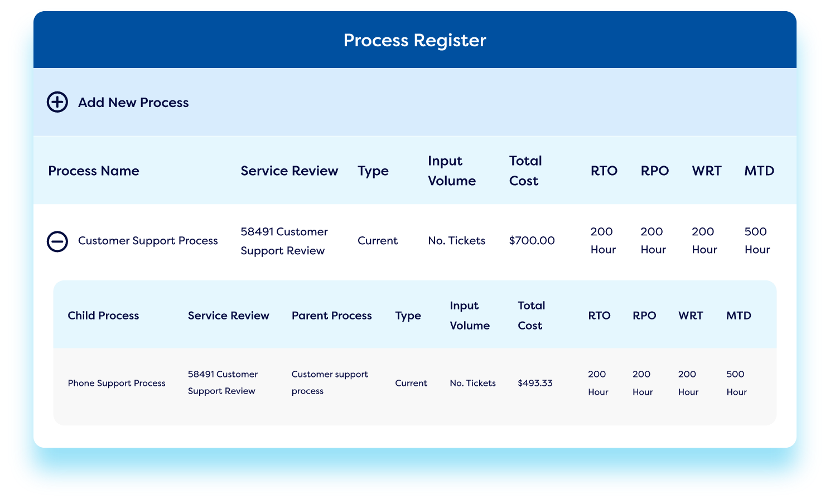Click main table Total Cost header
Viewport: 830px width, 504px height.
[525, 171]
